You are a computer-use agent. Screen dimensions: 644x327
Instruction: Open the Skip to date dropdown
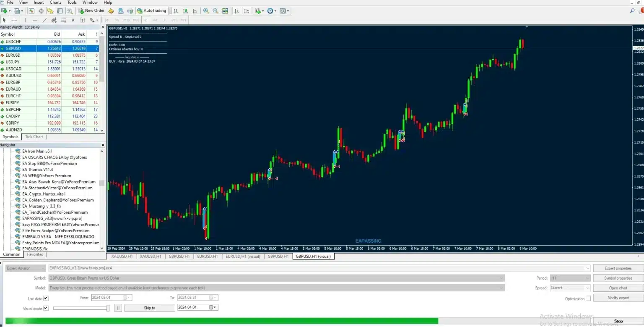coord(215,308)
